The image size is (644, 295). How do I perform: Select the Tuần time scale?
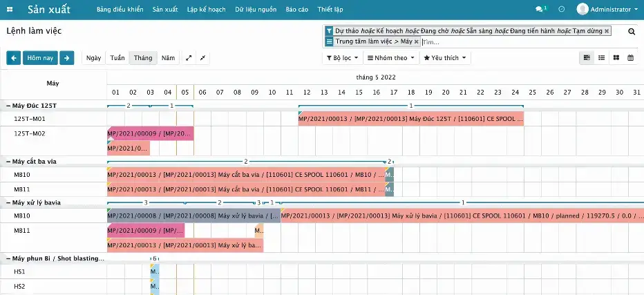pos(117,58)
